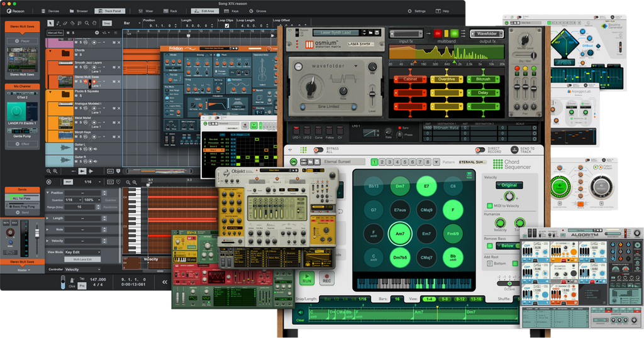Image resolution: width=644 pixels, height=338 pixels.
Task: Expand the Note section
Action: click(48, 229)
